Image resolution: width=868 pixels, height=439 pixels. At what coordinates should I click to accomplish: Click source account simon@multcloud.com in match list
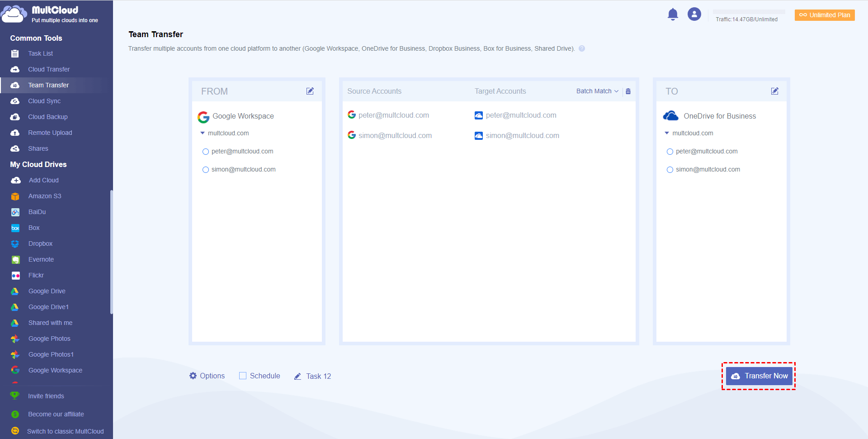pyautogui.click(x=395, y=135)
